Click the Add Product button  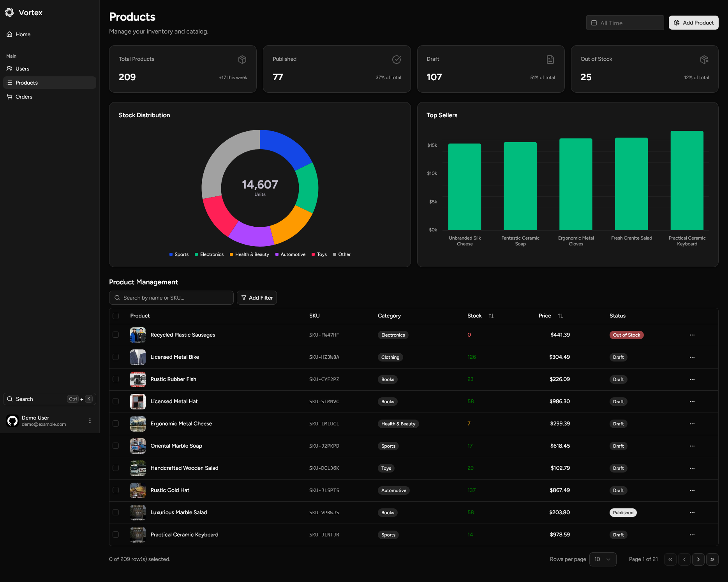click(693, 23)
